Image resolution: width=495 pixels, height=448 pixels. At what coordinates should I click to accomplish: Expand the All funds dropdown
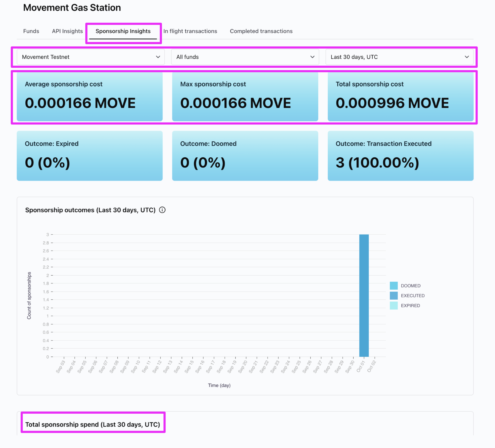pos(245,57)
